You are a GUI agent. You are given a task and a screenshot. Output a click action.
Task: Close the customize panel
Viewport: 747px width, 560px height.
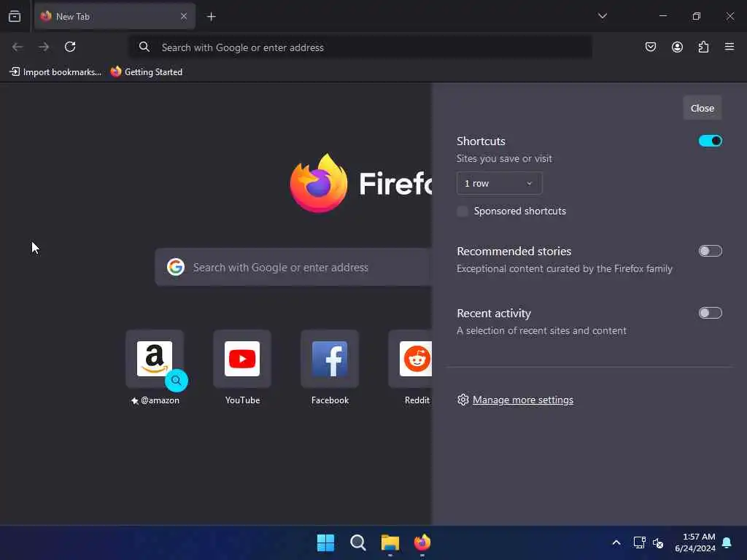[703, 108]
